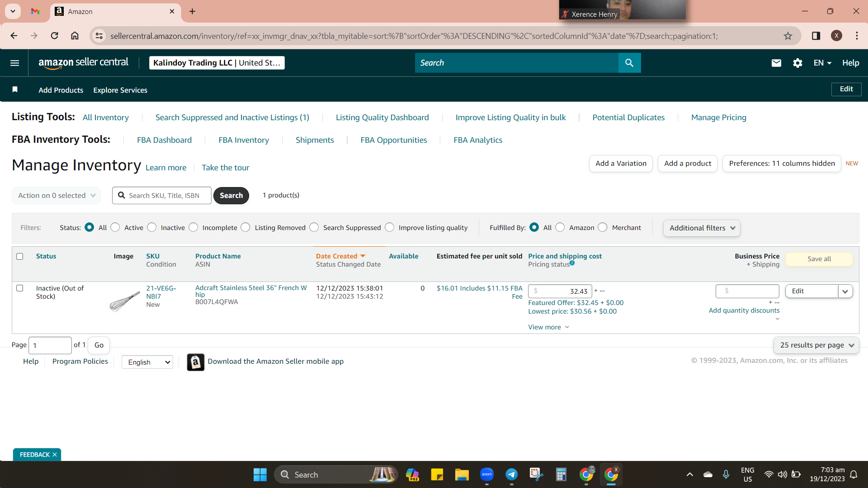868x488 pixels.
Task: Open a new browser tab
Action: click(x=193, y=11)
